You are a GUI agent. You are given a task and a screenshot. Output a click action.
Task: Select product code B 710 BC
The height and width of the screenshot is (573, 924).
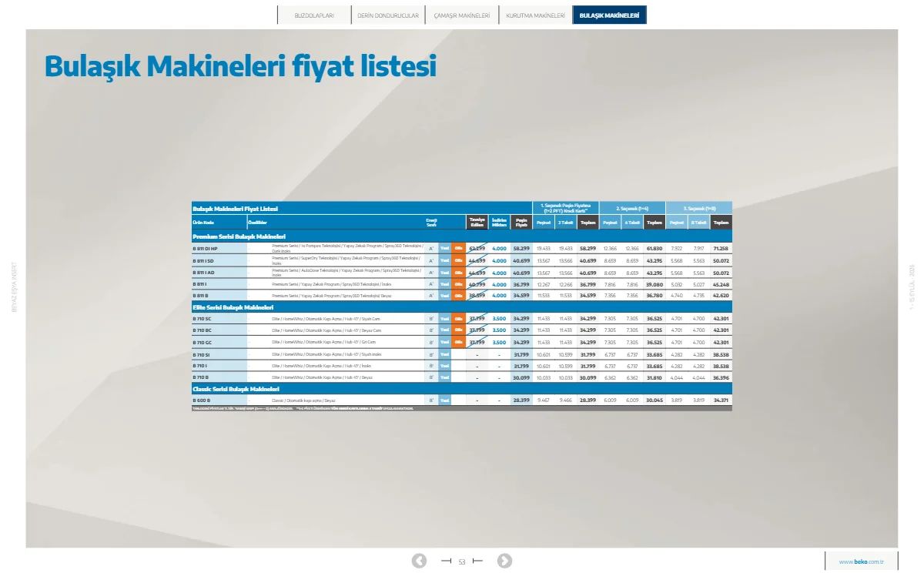(202, 330)
